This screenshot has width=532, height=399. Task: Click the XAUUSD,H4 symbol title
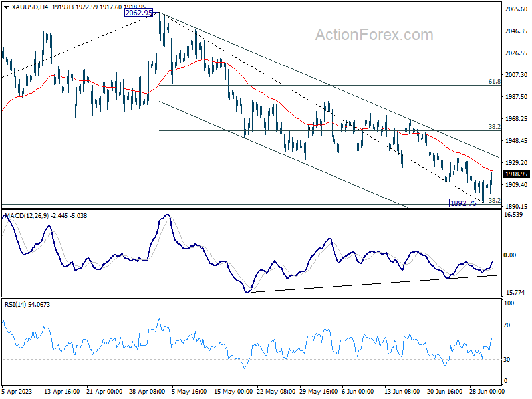pyautogui.click(x=29, y=7)
